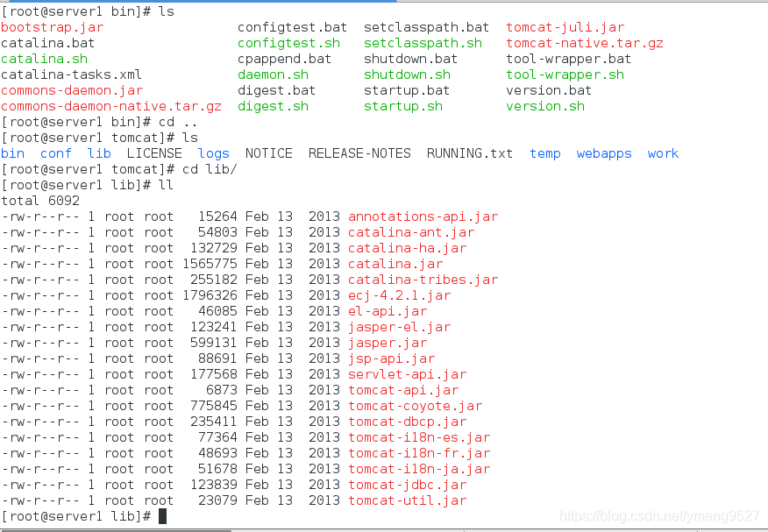Click the blue bin directory name

tap(13, 153)
